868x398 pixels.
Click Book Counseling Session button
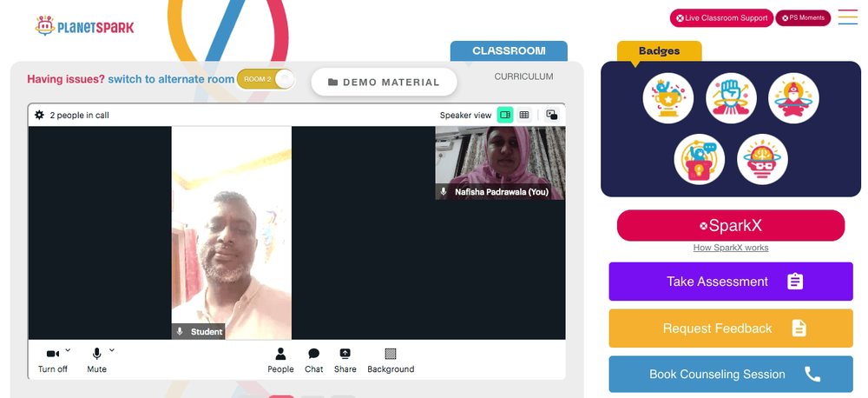(x=731, y=375)
